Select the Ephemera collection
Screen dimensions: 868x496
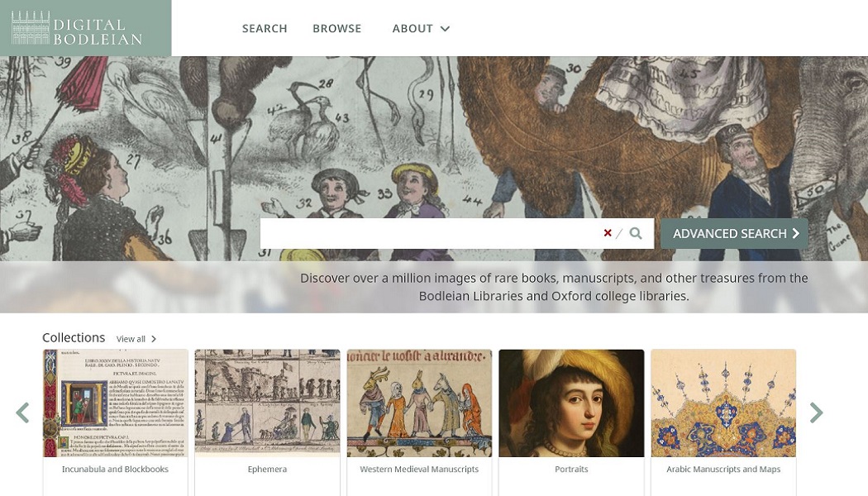267,403
